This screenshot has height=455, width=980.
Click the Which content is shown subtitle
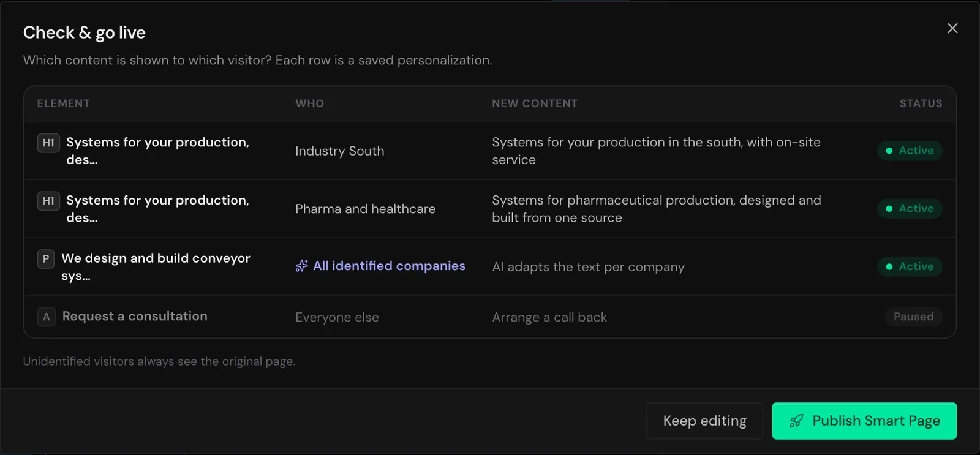(x=257, y=60)
